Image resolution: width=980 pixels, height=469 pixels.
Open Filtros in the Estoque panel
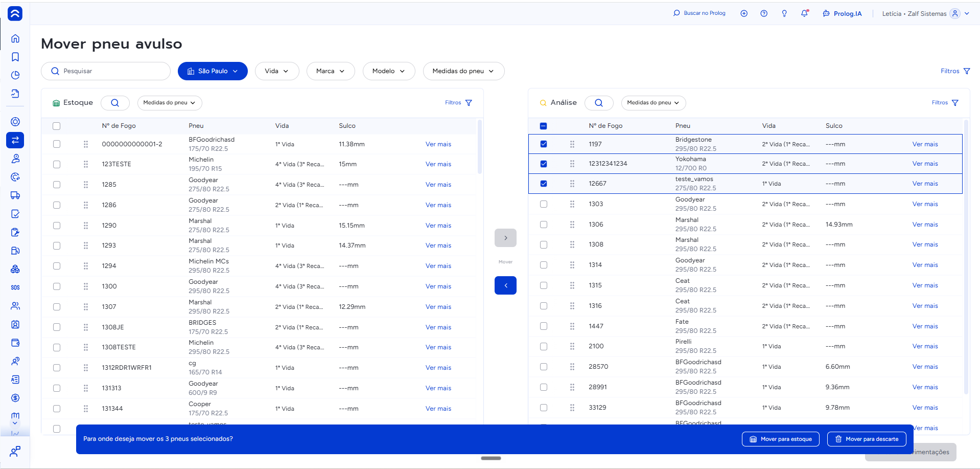(458, 103)
